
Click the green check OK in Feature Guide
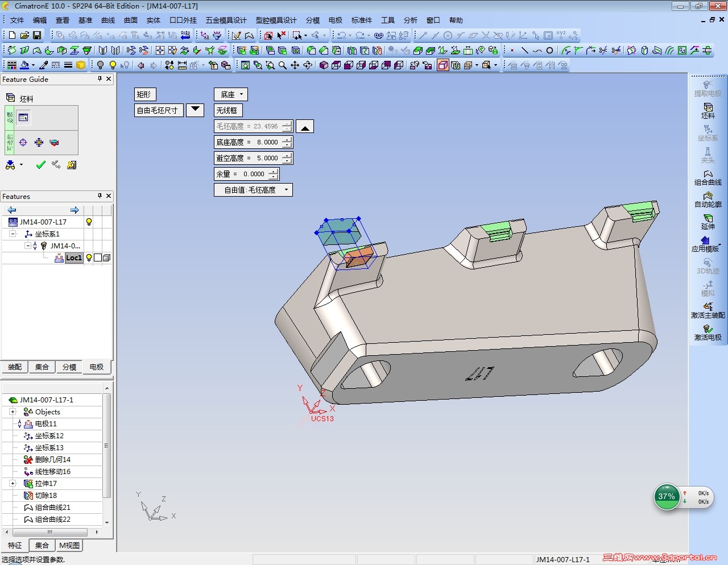[x=40, y=165]
